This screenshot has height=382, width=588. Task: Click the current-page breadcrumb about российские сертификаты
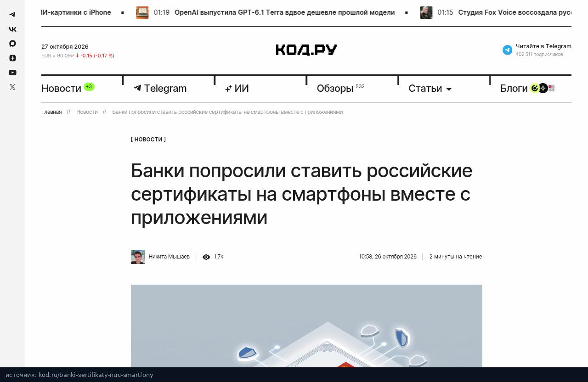[227, 112]
